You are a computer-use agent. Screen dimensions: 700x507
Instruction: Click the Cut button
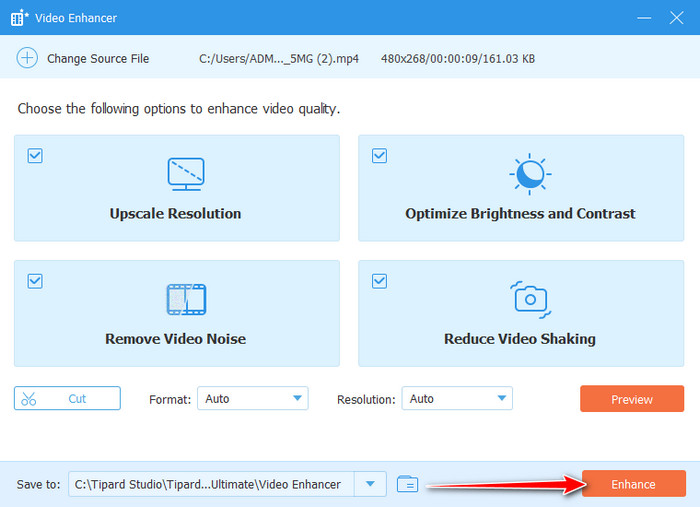point(67,398)
